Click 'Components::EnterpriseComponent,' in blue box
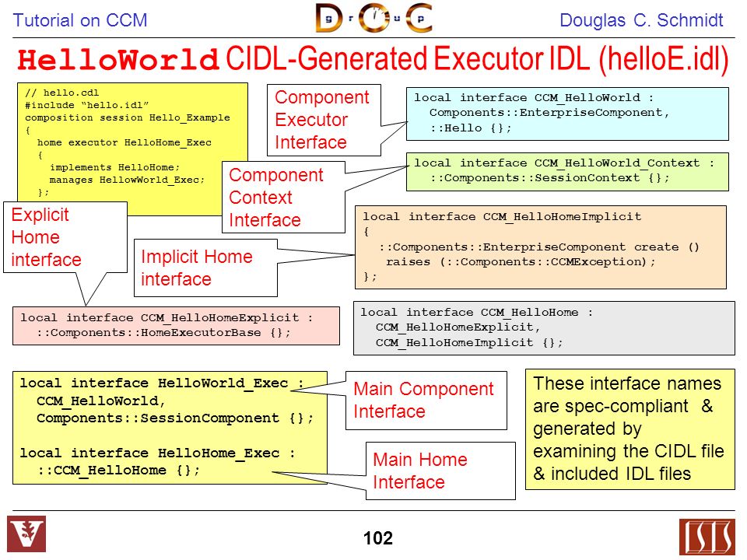This screenshot has width=747, height=560. point(549,112)
